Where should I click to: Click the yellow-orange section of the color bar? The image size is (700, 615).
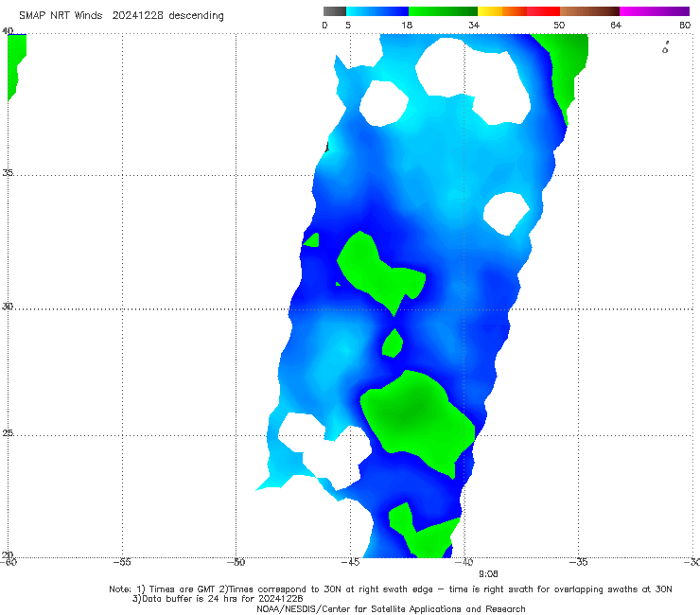[502, 11]
